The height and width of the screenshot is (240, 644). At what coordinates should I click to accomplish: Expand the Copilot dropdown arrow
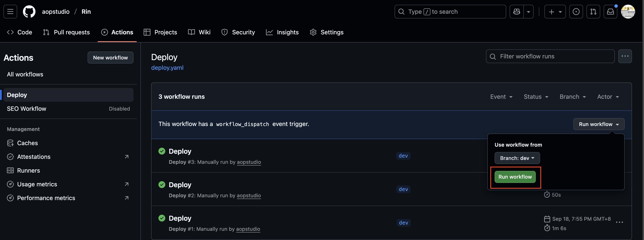tap(529, 12)
